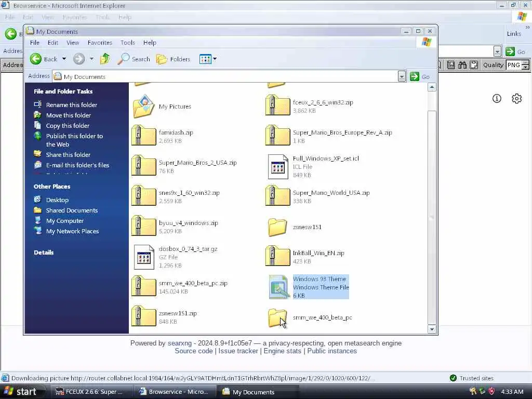532x399 pixels.
Task: Select the smm_we_400_beta_pc.zip icon
Action: [144, 286]
